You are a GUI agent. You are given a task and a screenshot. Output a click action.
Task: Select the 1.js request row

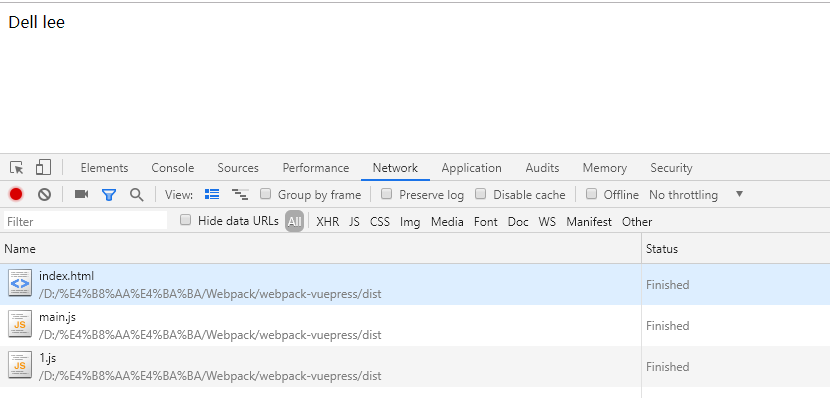click(x=415, y=366)
